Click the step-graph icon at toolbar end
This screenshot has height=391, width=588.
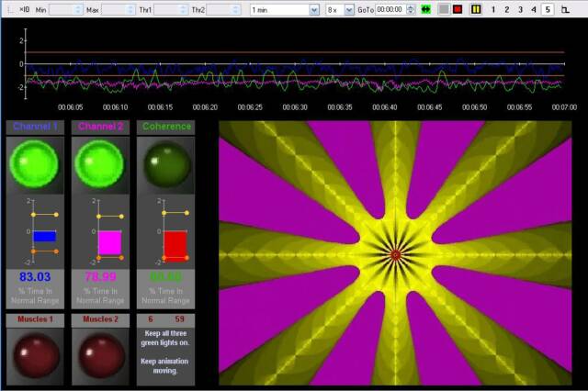(565, 10)
